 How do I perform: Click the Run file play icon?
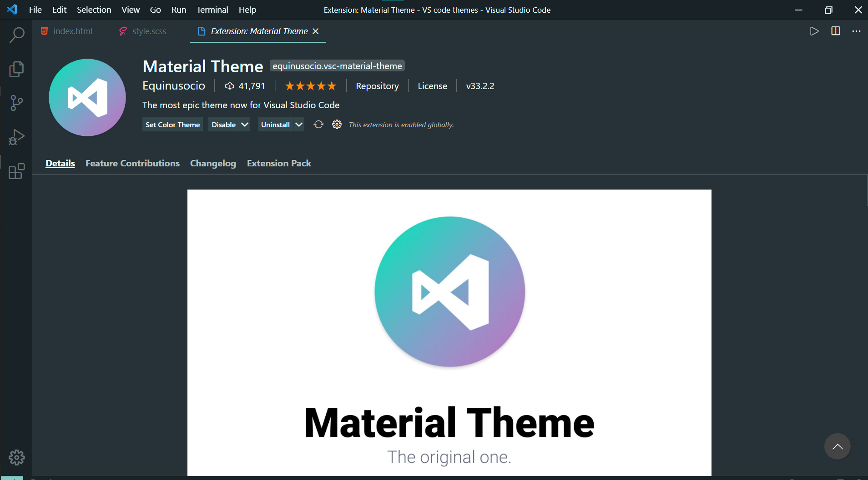814,31
